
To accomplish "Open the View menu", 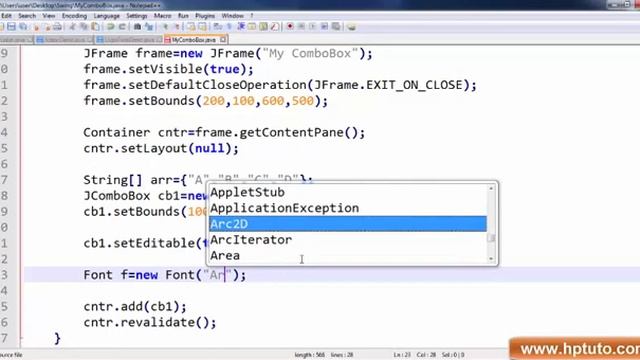I will click(49, 16).
